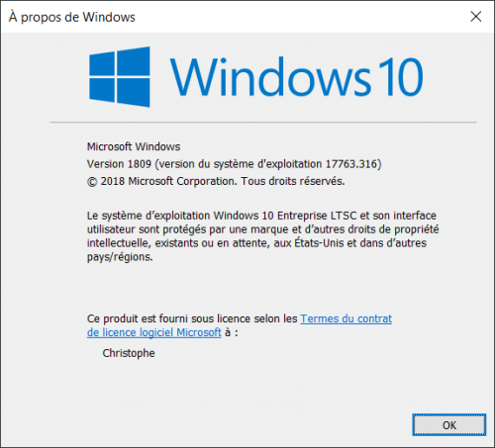Click the Windows wordmark text in the banner
The width and height of the screenshot is (495, 448).
[x=270, y=77]
